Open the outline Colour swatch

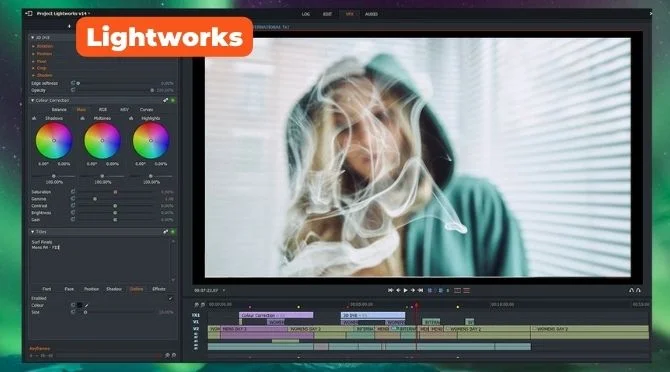point(79,305)
